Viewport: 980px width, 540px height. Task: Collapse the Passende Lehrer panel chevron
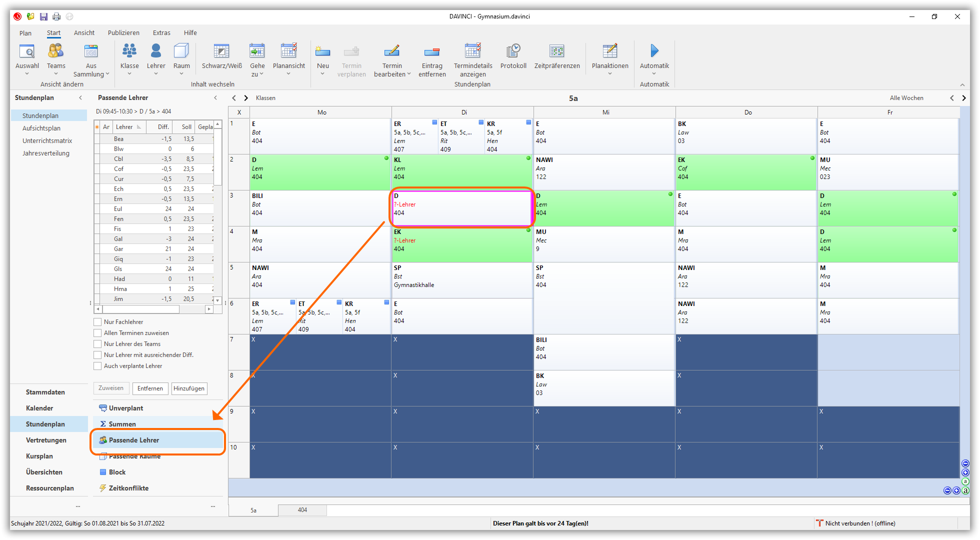click(x=215, y=97)
